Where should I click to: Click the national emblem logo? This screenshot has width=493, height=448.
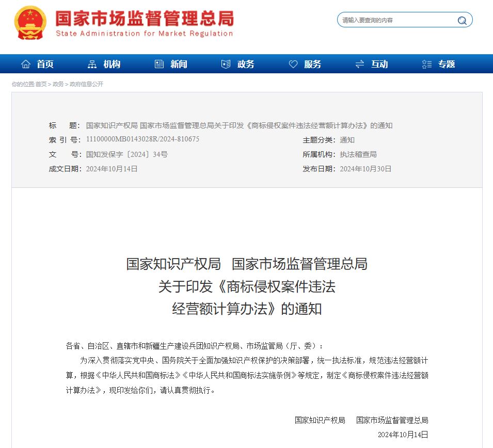(30, 23)
